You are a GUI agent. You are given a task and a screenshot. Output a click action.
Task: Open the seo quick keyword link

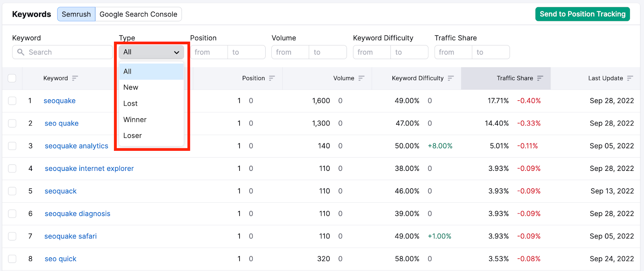(60, 259)
